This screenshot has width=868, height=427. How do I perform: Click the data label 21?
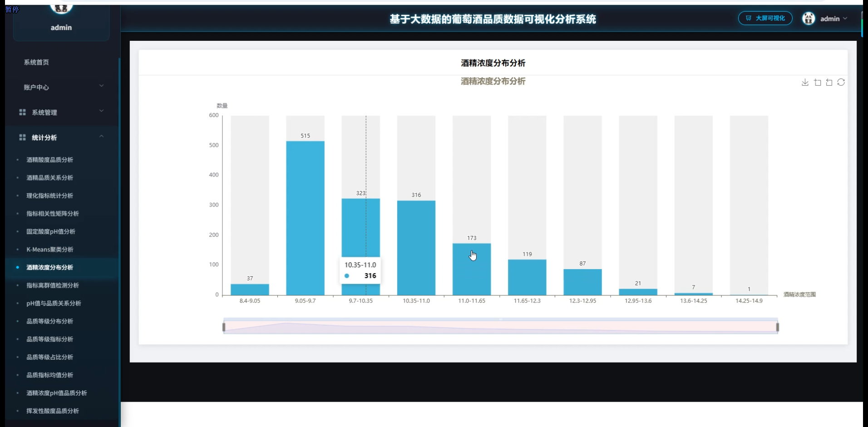pyautogui.click(x=638, y=283)
